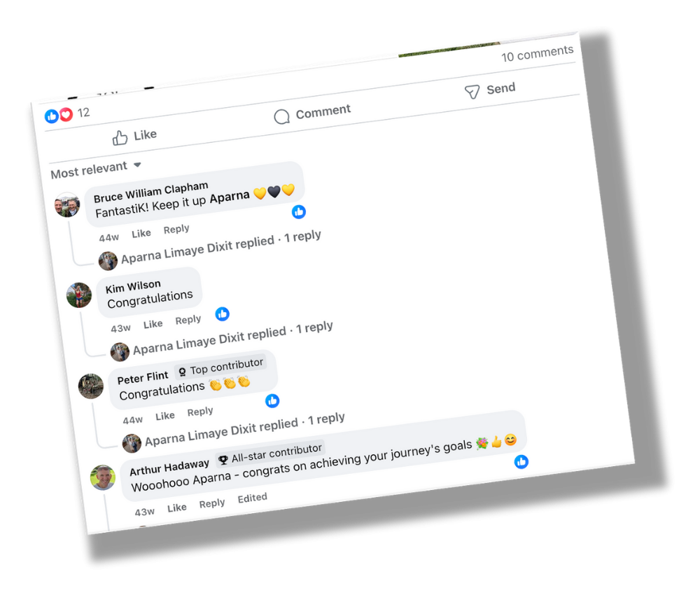Open the like and heart reactions list
700x595 pixels.
[x=67, y=114]
